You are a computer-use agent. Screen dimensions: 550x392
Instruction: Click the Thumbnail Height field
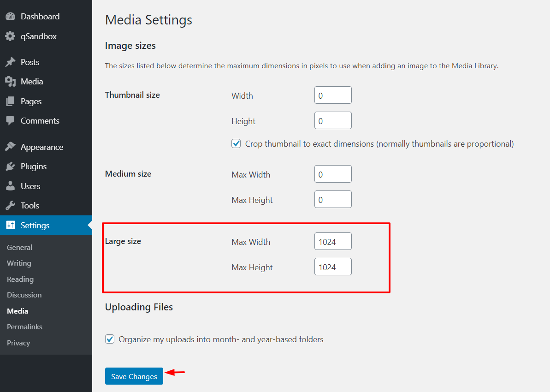click(x=333, y=120)
